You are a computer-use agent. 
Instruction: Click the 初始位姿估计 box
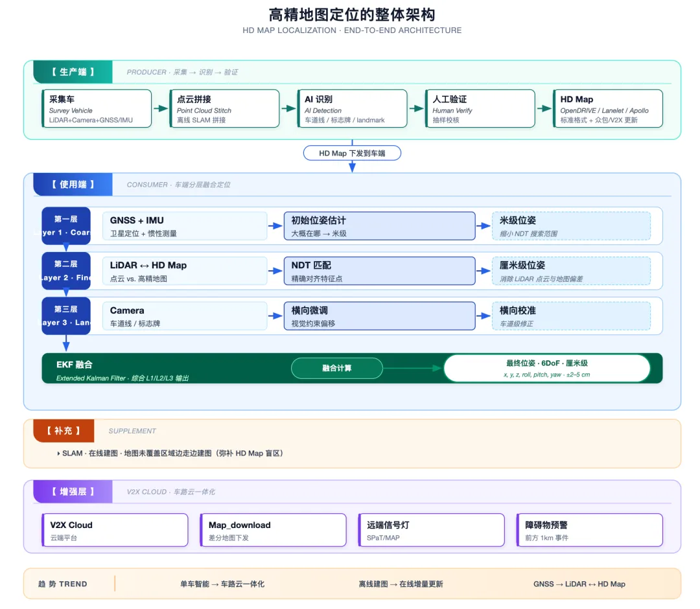coord(379,226)
